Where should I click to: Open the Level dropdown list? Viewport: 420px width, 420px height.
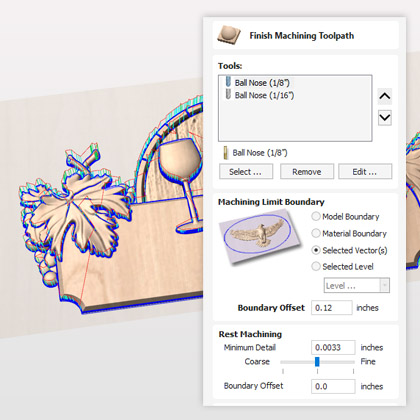click(357, 286)
